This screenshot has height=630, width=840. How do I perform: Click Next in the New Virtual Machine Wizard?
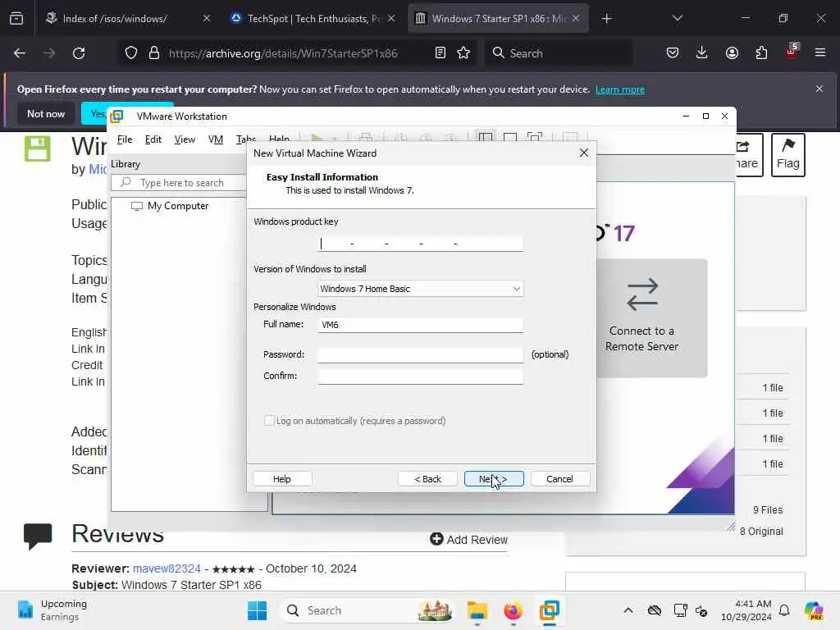[493, 479]
